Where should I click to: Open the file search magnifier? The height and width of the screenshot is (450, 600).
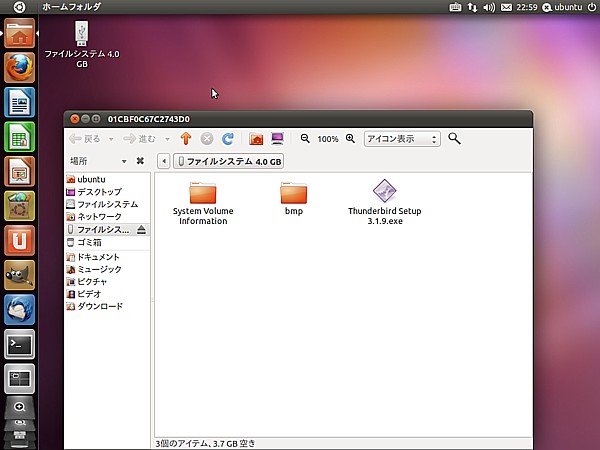[454, 139]
